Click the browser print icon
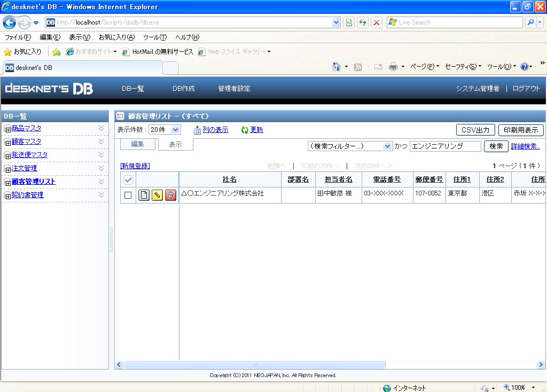Screen dimensions: 547x392 click(393, 67)
